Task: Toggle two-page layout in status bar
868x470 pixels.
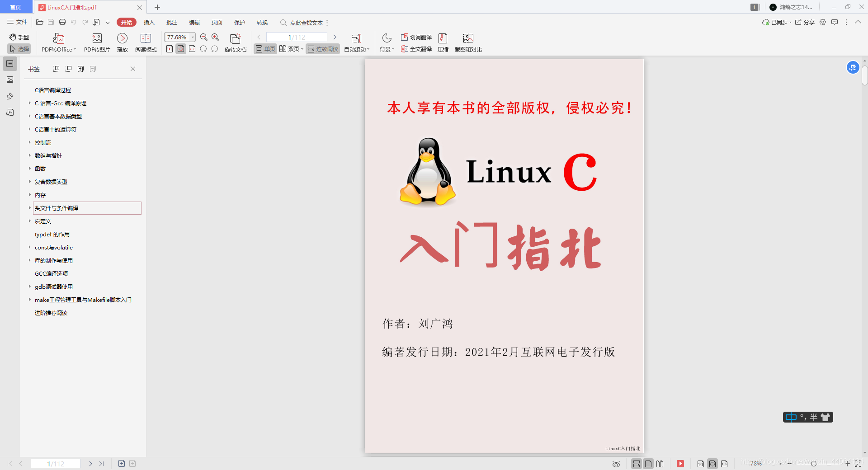Action: tap(660, 464)
